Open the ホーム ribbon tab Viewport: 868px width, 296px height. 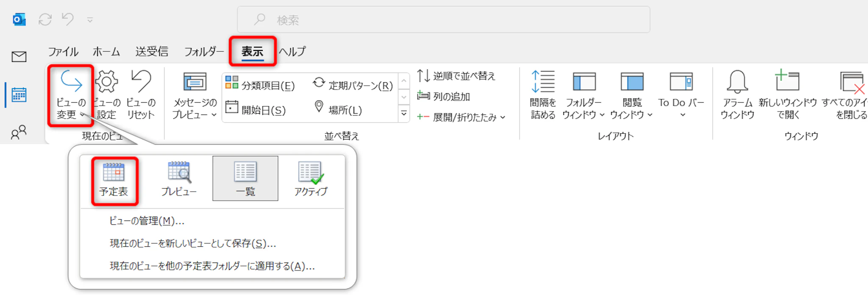106,52
